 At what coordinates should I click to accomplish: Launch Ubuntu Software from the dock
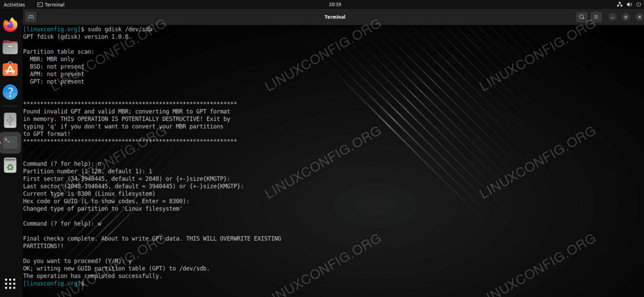(10, 70)
